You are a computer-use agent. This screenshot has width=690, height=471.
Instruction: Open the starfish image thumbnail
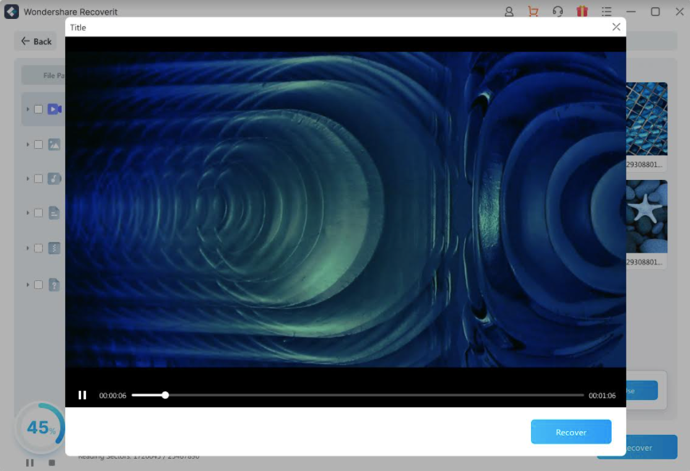click(646, 216)
